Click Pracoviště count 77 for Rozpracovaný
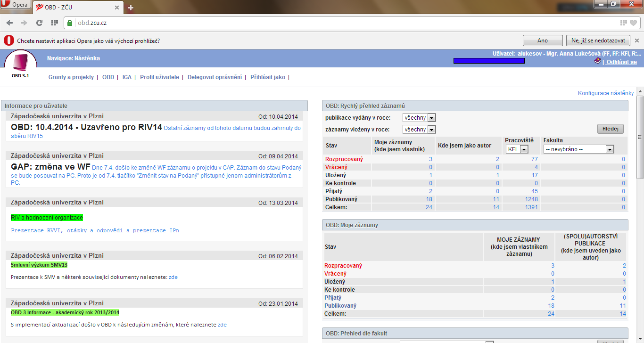 (534, 159)
